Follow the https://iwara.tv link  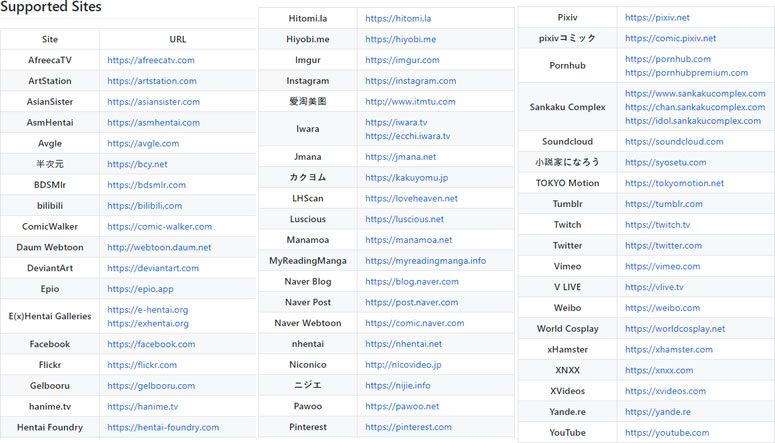coord(396,122)
